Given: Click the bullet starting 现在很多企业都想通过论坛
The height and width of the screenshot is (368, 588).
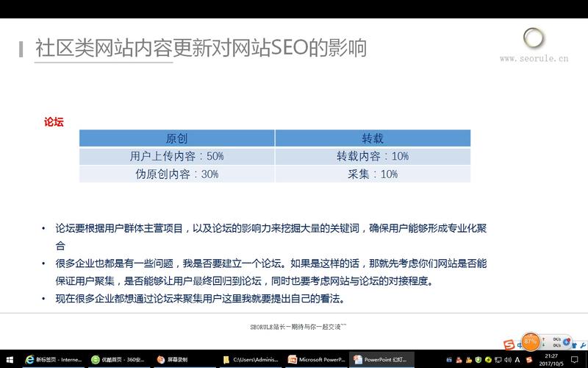Looking at the screenshot, I should point(200,299).
